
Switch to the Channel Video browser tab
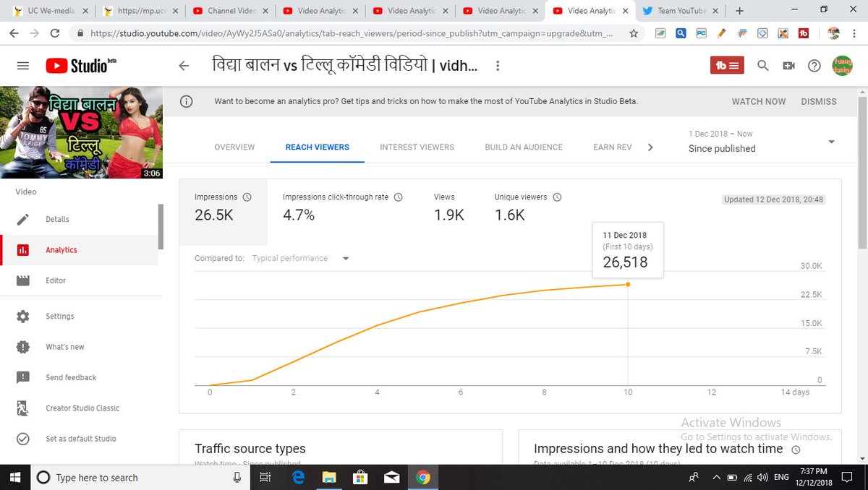pyautogui.click(x=230, y=11)
